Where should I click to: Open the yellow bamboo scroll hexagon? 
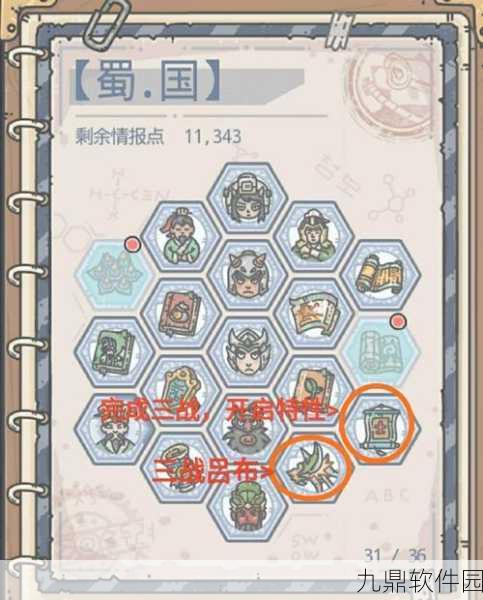click(x=381, y=275)
